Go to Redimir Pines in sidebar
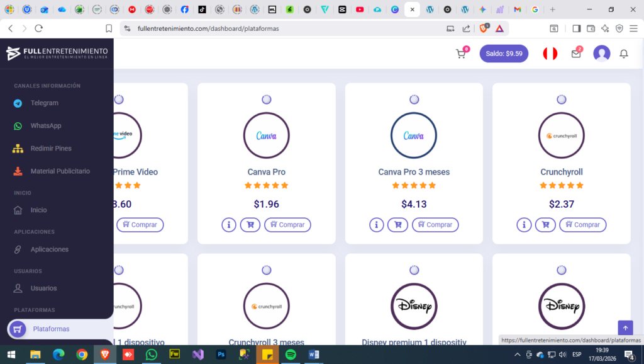644x364 pixels. click(x=50, y=149)
